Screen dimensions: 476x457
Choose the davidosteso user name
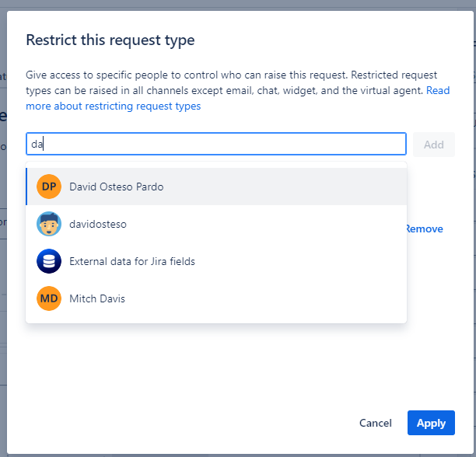pos(98,224)
